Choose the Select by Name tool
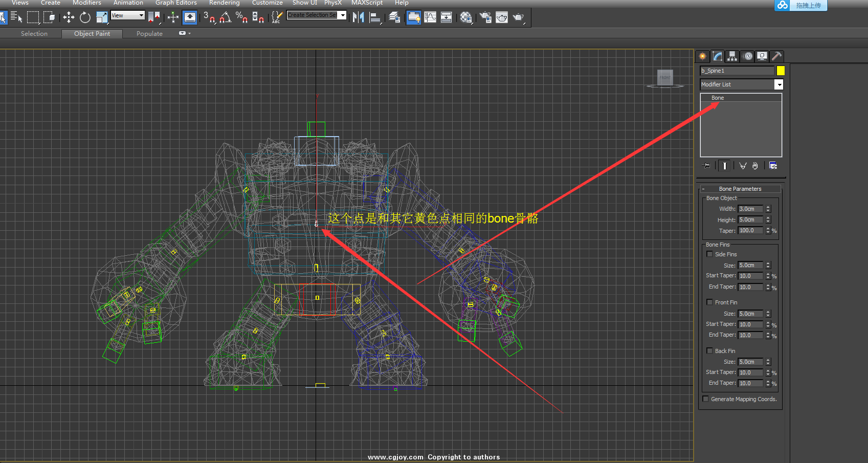Image resolution: width=868 pixels, height=463 pixels. click(x=16, y=17)
